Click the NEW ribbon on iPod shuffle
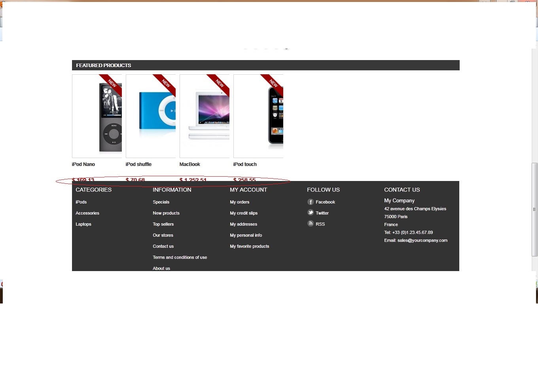 (x=167, y=83)
